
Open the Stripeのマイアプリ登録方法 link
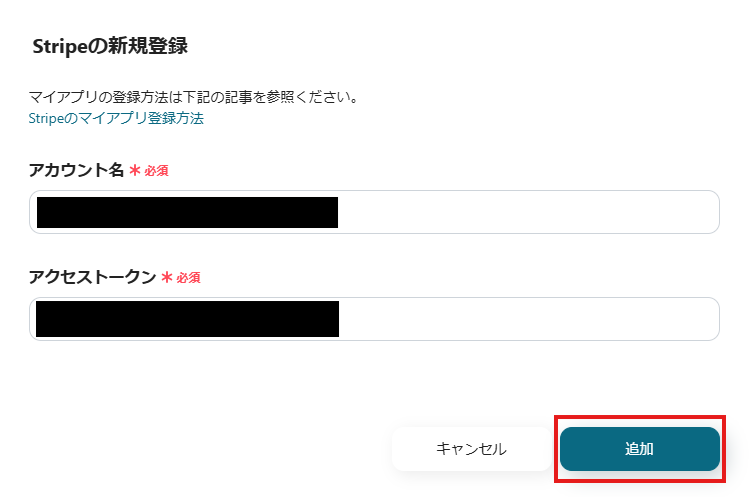[x=116, y=118]
